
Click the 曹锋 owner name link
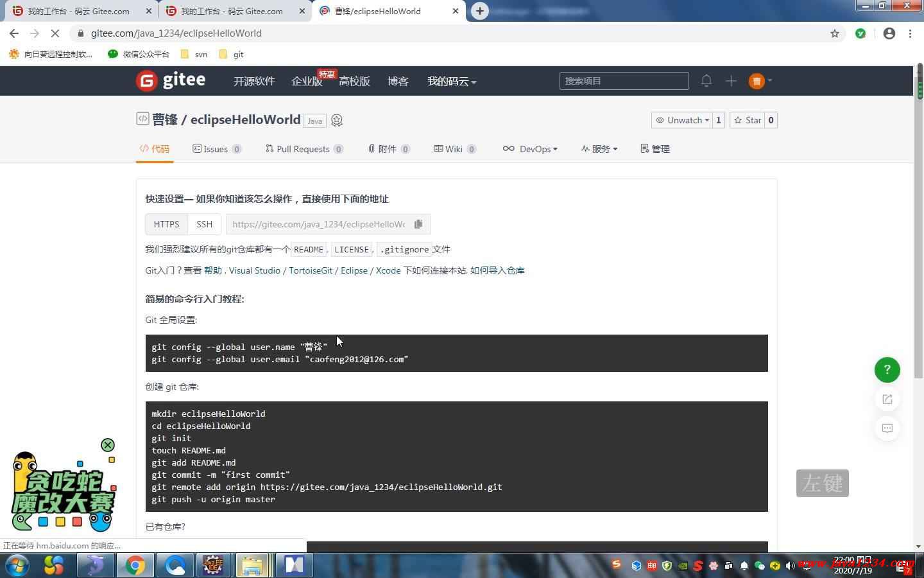(165, 120)
